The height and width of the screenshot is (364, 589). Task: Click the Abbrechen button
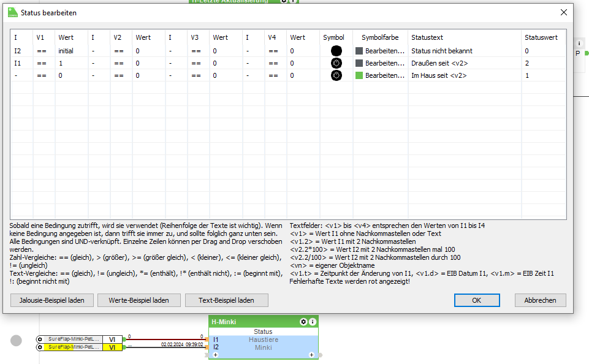pyautogui.click(x=539, y=300)
